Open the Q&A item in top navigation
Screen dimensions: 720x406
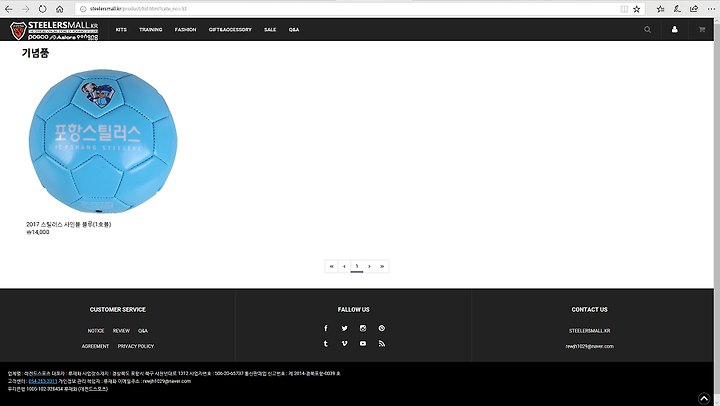pos(294,29)
